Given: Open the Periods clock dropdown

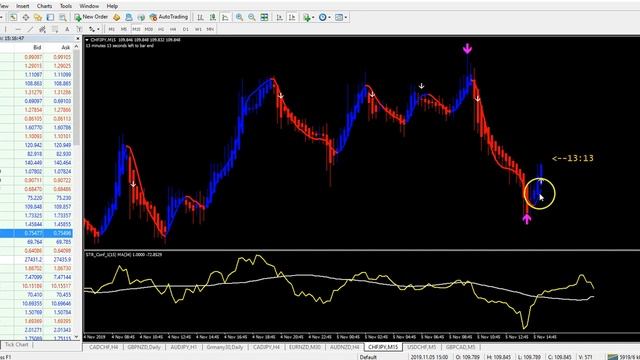Looking at the screenshot, I should pyautogui.click(x=324, y=17).
